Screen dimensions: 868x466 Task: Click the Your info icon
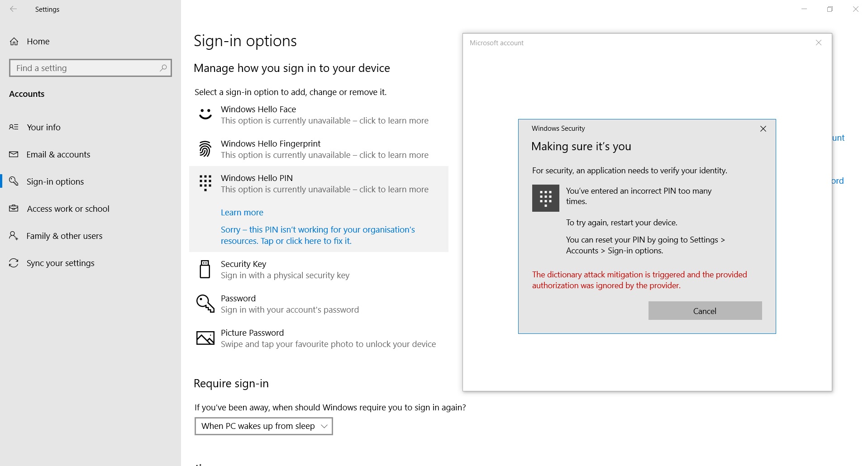point(14,127)
